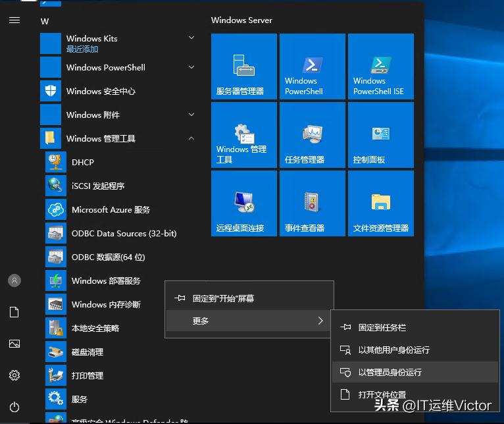504x424 pixels.
Task: Open the Settings gear icon
Action: coord(14,375)
